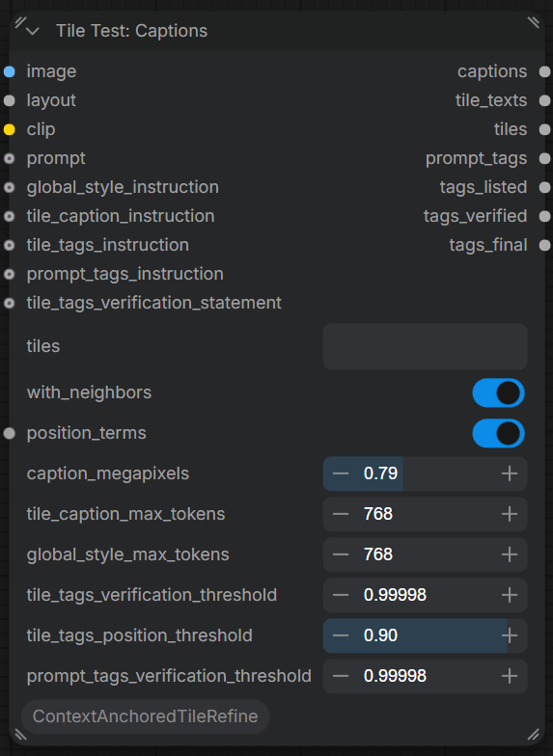The image size is (553, 756).
Task: Click the tile_tags_verification_statement label
Action: click(x=154, y=303)
